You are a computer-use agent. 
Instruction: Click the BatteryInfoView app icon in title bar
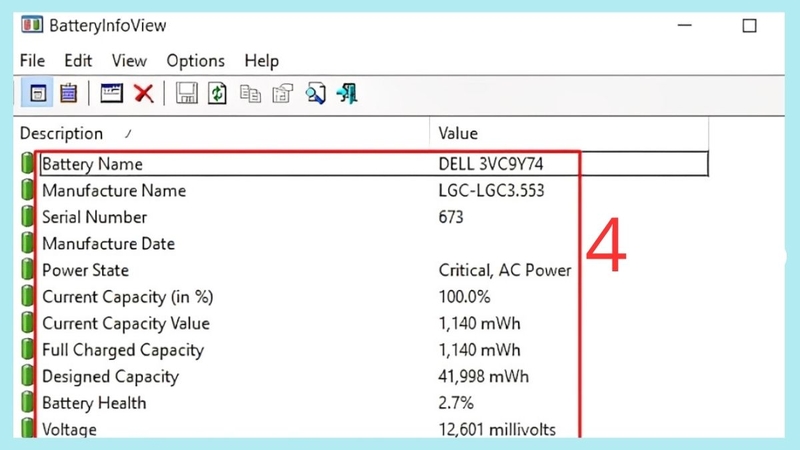pos(32,25)
